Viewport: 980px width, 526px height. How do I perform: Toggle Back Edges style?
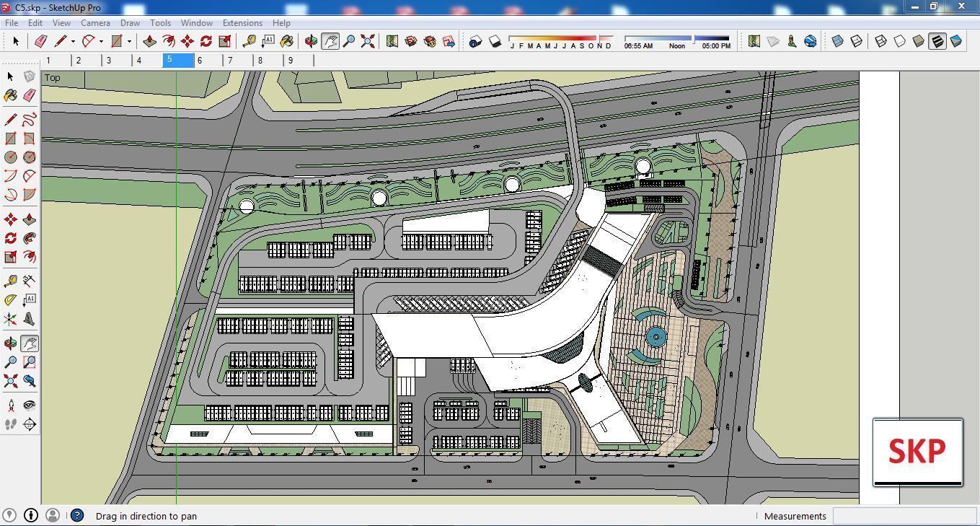(856, 41)
